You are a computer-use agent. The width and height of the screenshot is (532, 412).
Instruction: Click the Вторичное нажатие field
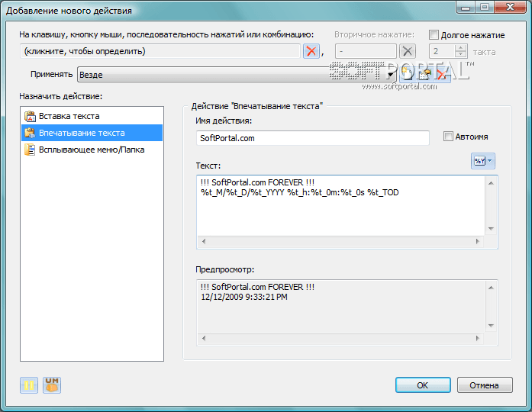click(x=366, y=52)
